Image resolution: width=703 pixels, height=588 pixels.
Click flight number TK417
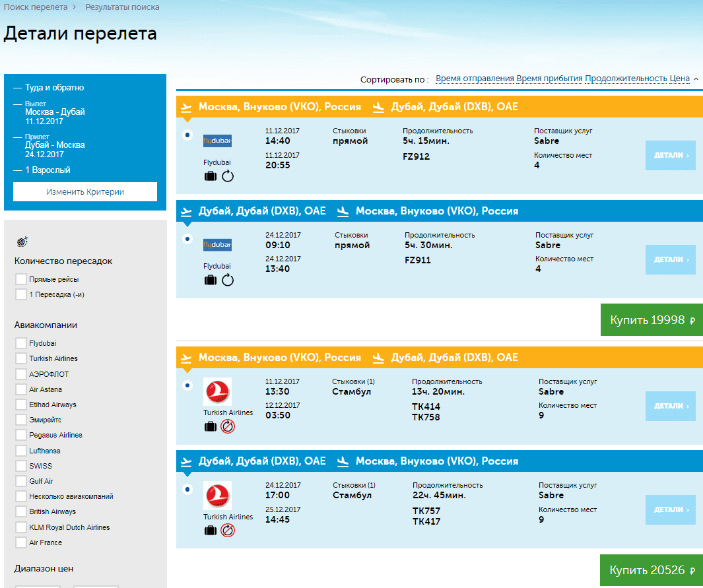tap(426, 521)
